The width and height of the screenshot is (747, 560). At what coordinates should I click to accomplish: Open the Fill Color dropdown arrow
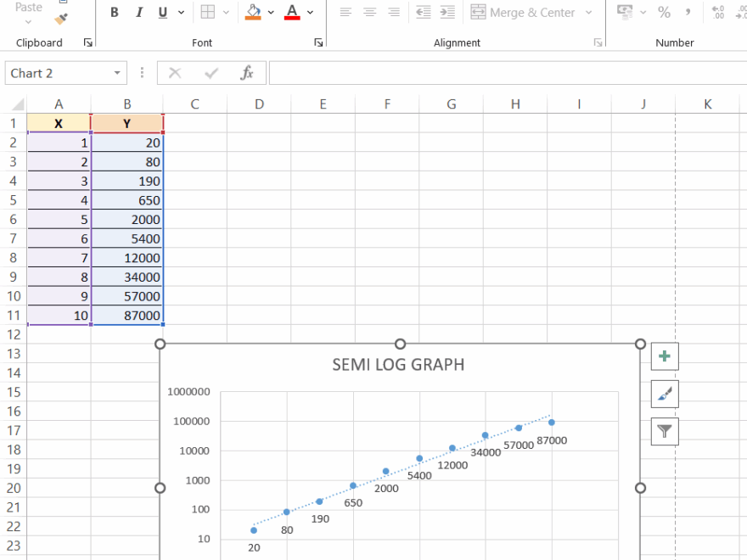[x=271, y=13]
